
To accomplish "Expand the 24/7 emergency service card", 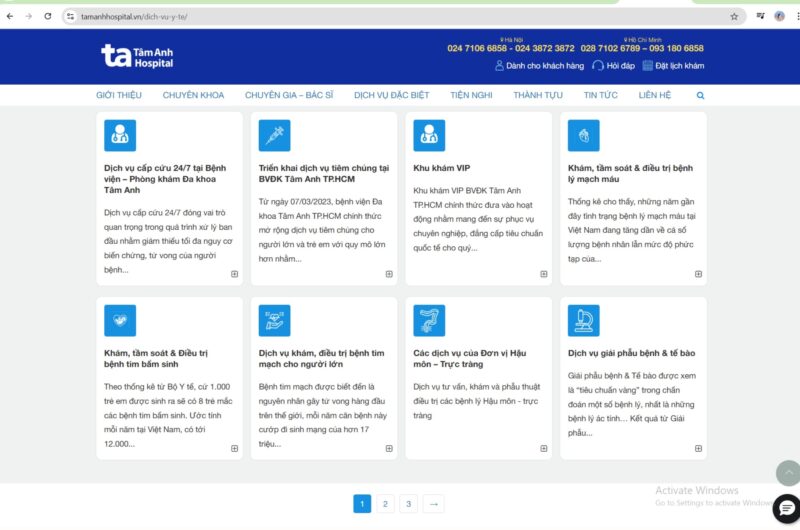I will (235, 274).
